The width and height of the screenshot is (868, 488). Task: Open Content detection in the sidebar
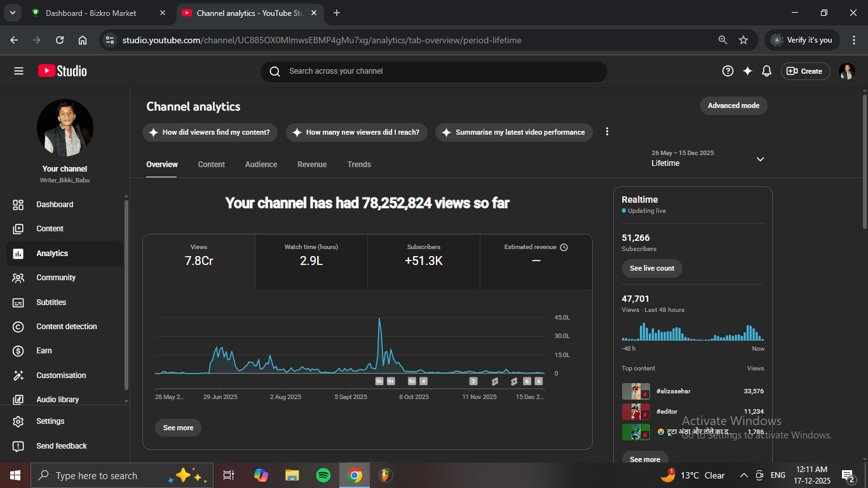[x=66, y=327]
